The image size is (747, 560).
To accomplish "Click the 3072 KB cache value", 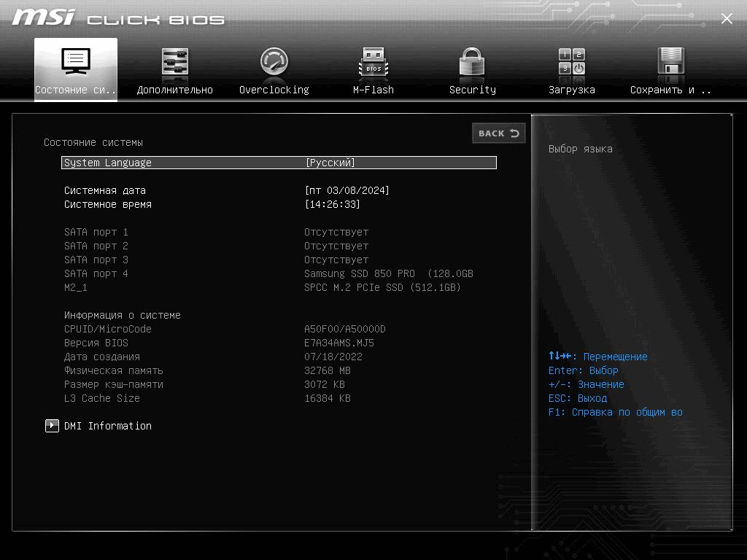I will pyautogui.click(x=325, y=384).
